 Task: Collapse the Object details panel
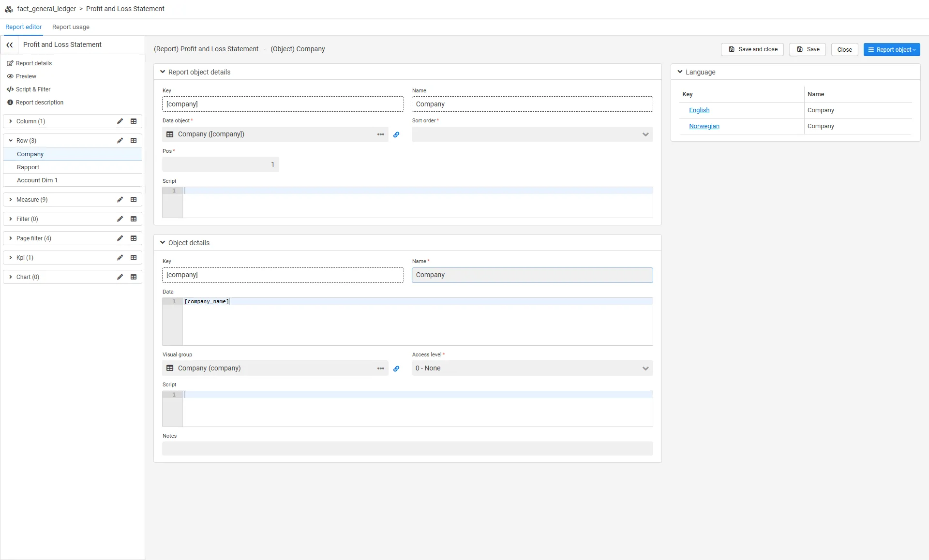click(163, 243)
